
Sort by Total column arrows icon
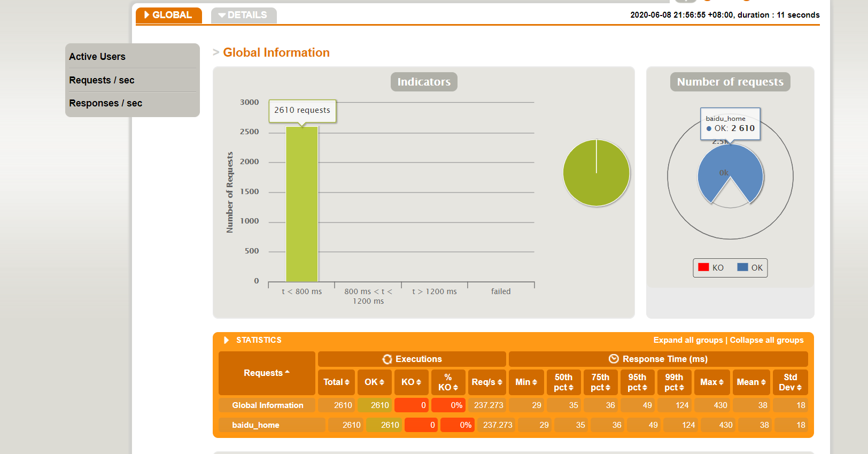tap(347, 382)
